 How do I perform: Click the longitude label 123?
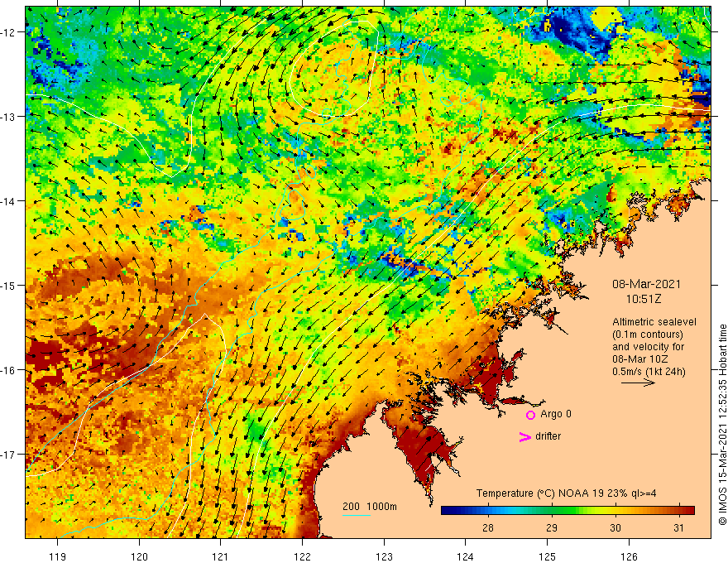384,556
